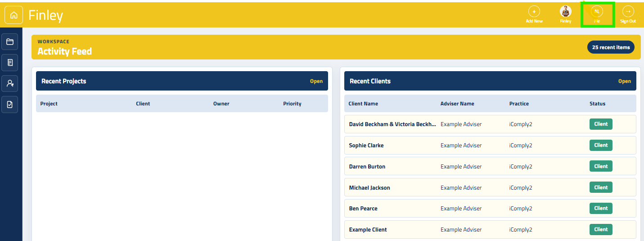This screenshot has width=644, height=241.
Task: Open the Me profile icon
Action: click(x=597, y=12)
